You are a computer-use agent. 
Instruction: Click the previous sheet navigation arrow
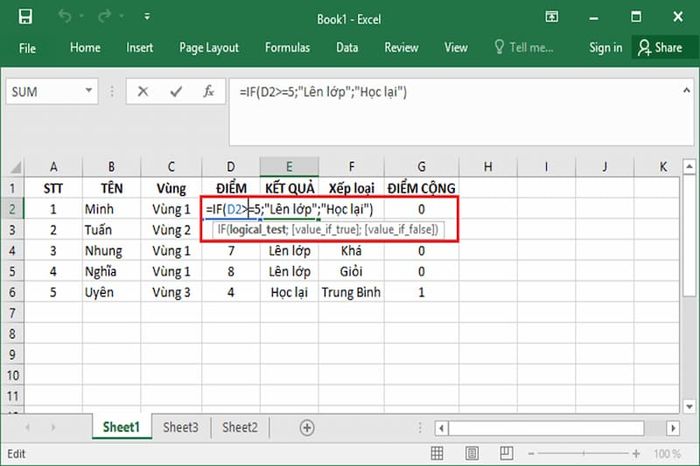point(28,428)
